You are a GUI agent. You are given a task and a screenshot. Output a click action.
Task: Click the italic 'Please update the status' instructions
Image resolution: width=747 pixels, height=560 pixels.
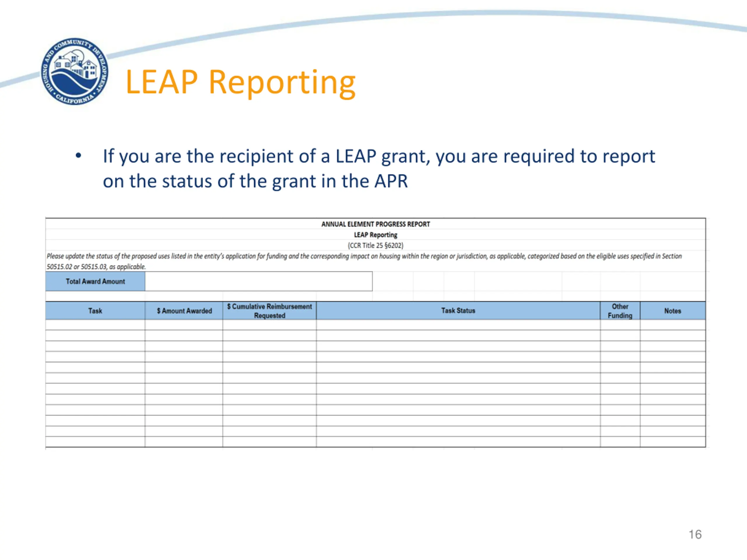(x=364, y=261)
